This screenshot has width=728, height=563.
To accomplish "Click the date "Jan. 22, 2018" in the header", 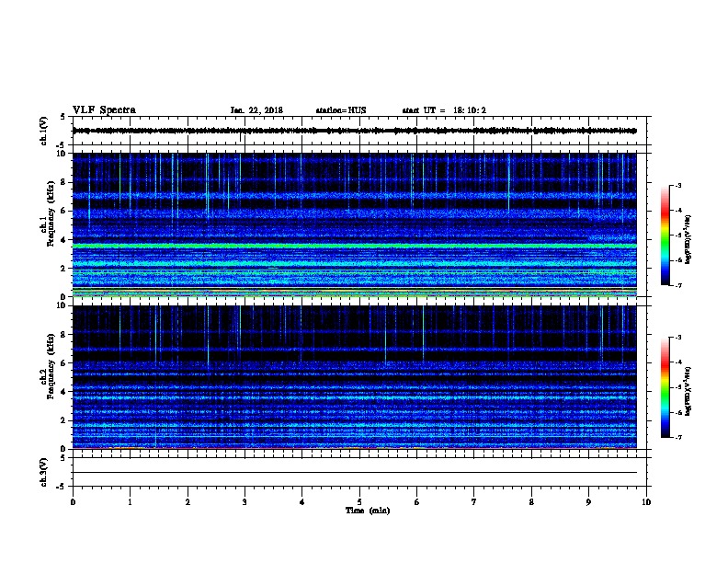I will click(x=256, y=110).
